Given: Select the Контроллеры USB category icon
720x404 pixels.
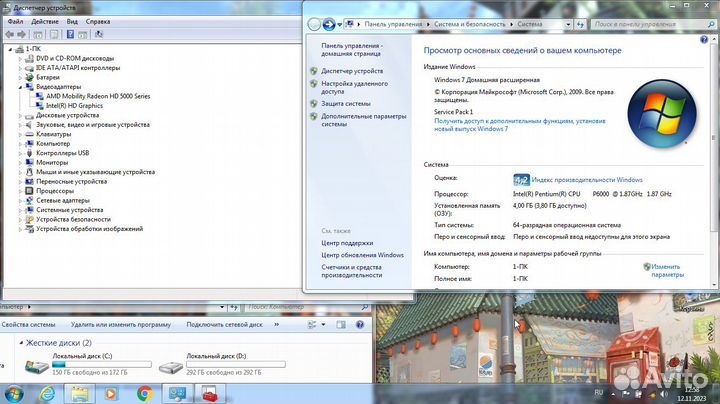Looking at the screenshot, I should (29, 153).
